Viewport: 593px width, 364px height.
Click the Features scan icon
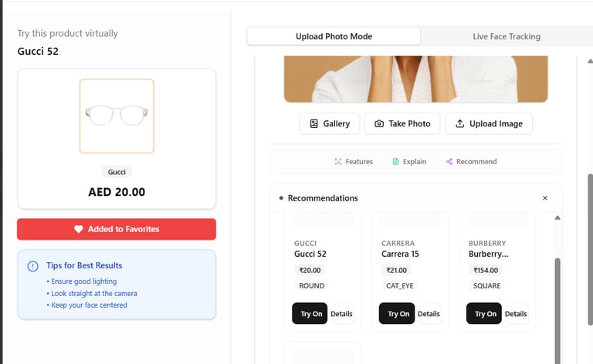click(338, 162)
